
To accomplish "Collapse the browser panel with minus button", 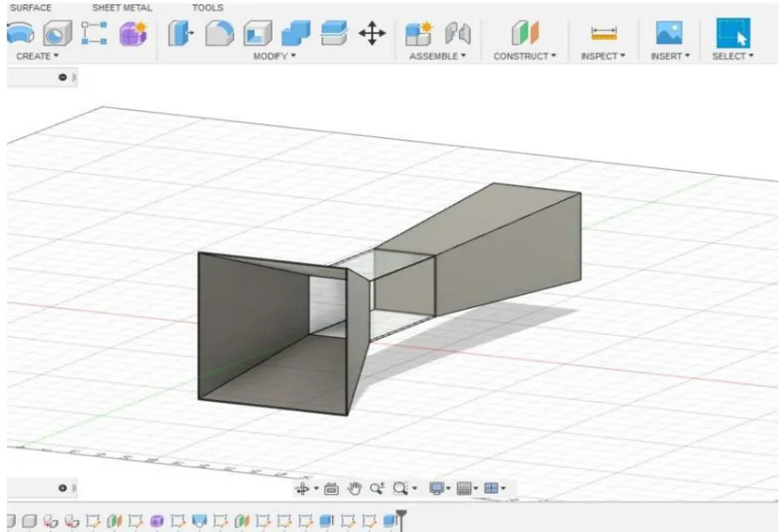I will [x=62, y=77].
